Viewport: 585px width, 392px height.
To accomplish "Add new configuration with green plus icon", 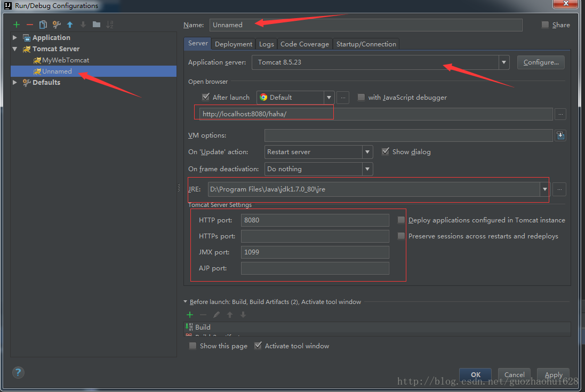I will tap(17, 25).
